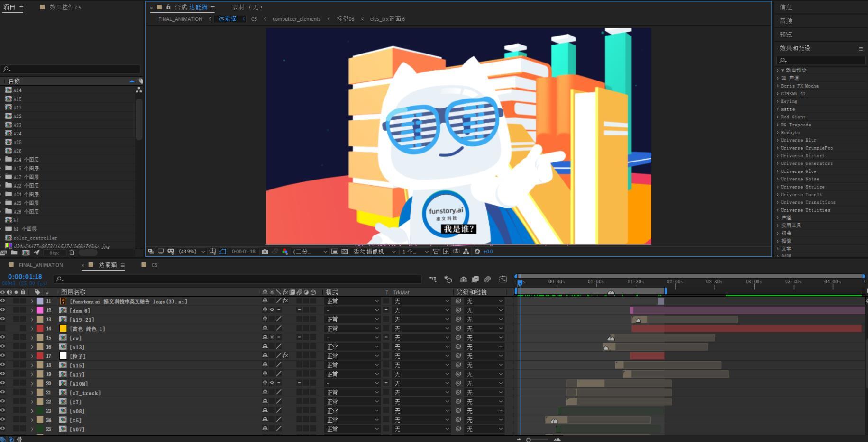Click the red label swatch of layer 14

point(40,328)
